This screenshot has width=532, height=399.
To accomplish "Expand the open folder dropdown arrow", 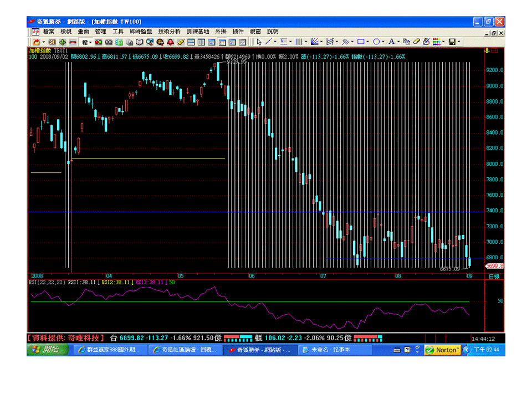I will pos(43,42).
